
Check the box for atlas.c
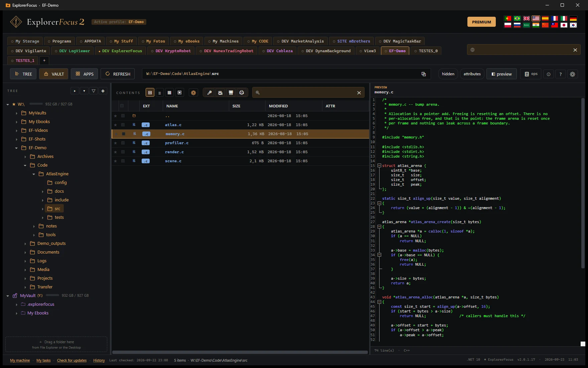(x=123, y=125)
